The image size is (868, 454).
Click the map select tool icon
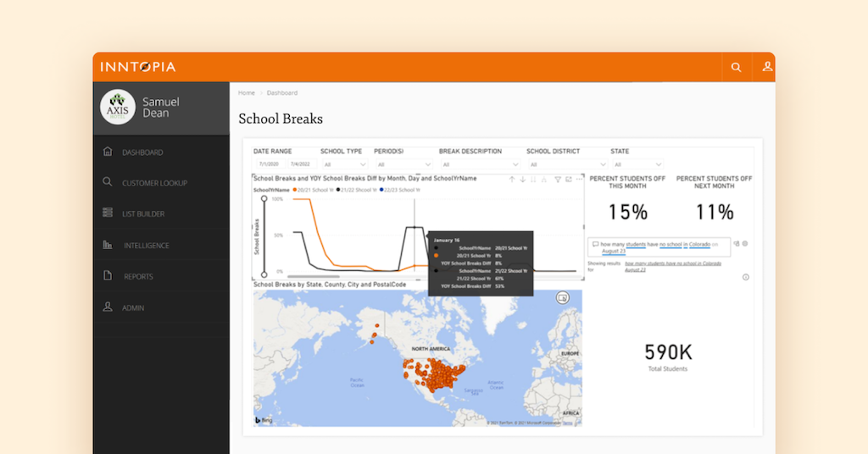[561, 298]
